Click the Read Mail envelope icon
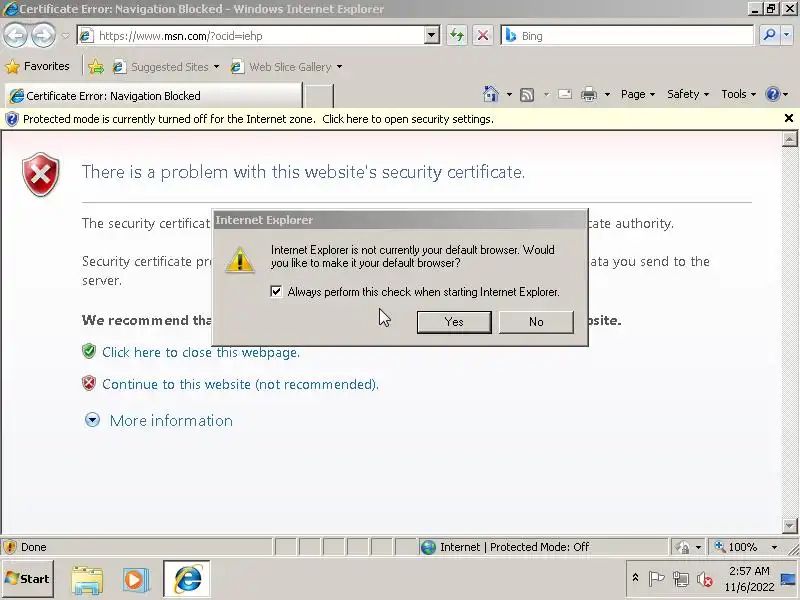This screenshot has height=600, width=800. [x=565, y=94]
